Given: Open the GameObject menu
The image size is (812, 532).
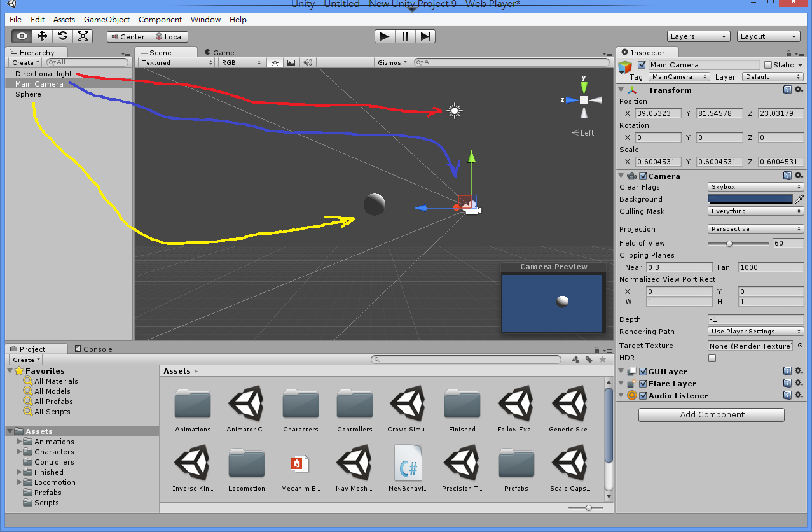Looking at the screenshot, I should coord(106,20).
